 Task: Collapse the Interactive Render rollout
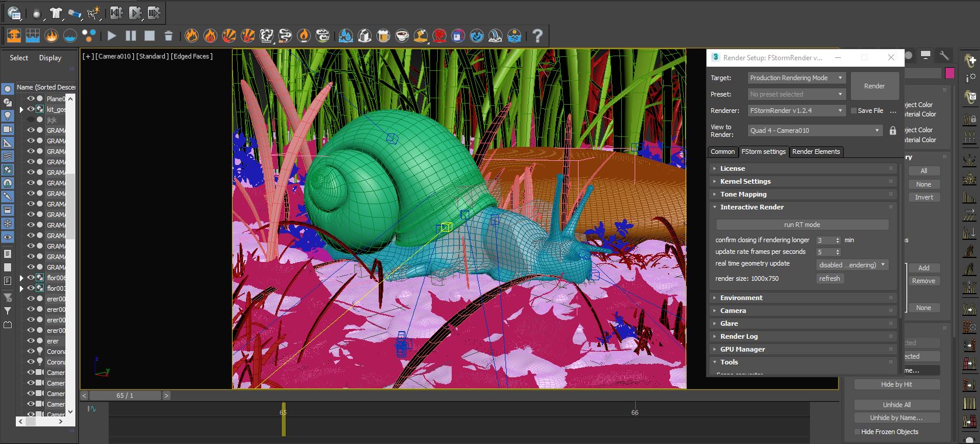pos(803,207)
